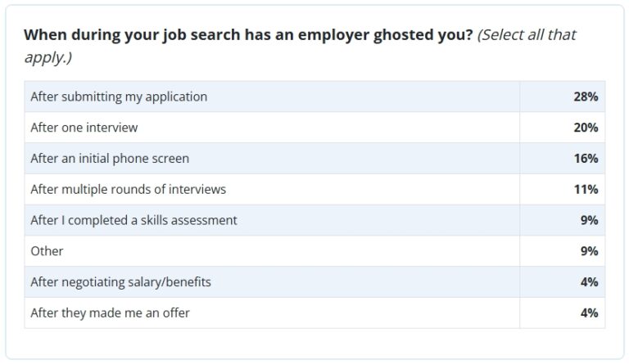Screen dimensions: 629x364
Task: Select the 'Other' row label
Action: coord(47,251)
